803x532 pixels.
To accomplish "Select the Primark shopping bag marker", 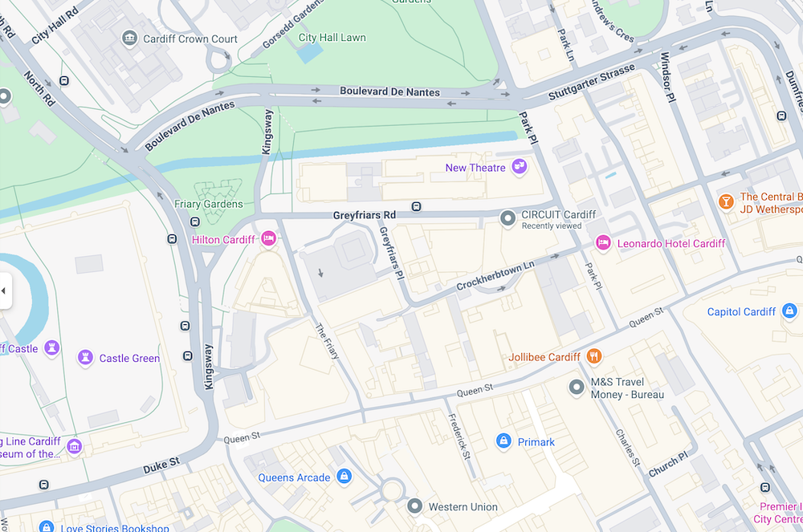I will 503,441.
